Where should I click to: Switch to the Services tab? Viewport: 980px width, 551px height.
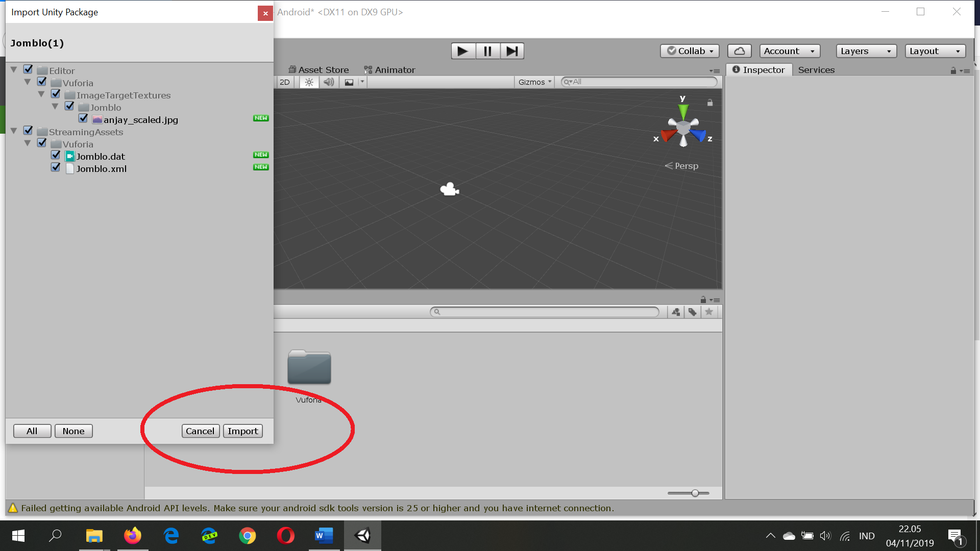[x=816, y=70]
